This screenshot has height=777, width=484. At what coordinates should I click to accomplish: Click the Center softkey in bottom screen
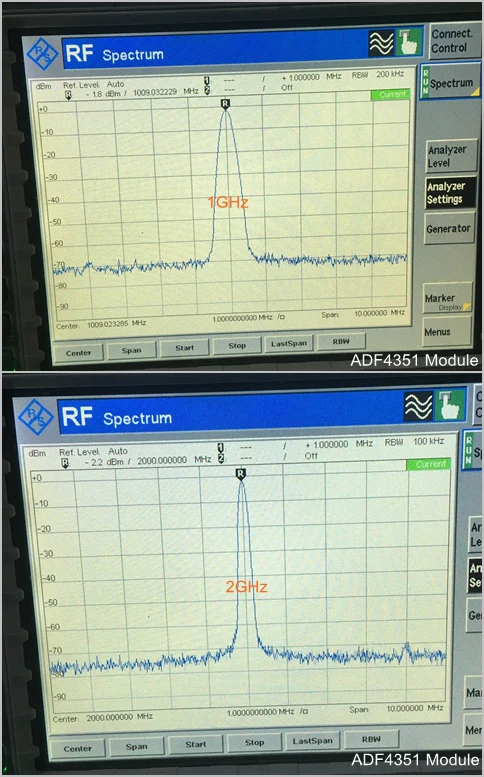pos(78,748)
